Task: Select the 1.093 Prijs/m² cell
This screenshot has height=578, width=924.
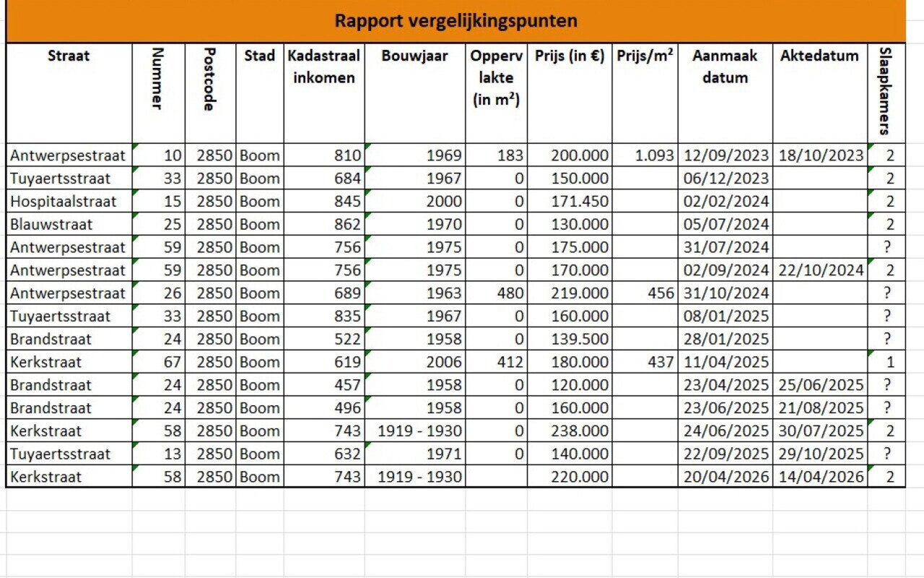Action: 645,155
